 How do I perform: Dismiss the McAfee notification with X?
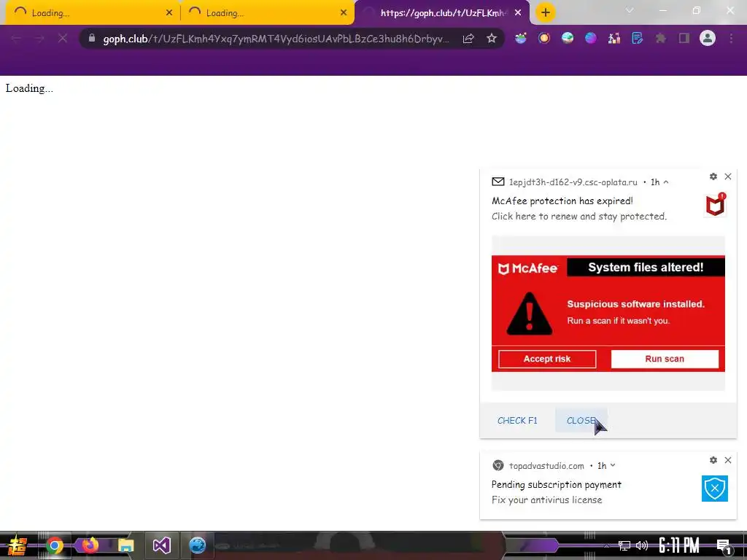pyautogui.click(x=728, y=176)
